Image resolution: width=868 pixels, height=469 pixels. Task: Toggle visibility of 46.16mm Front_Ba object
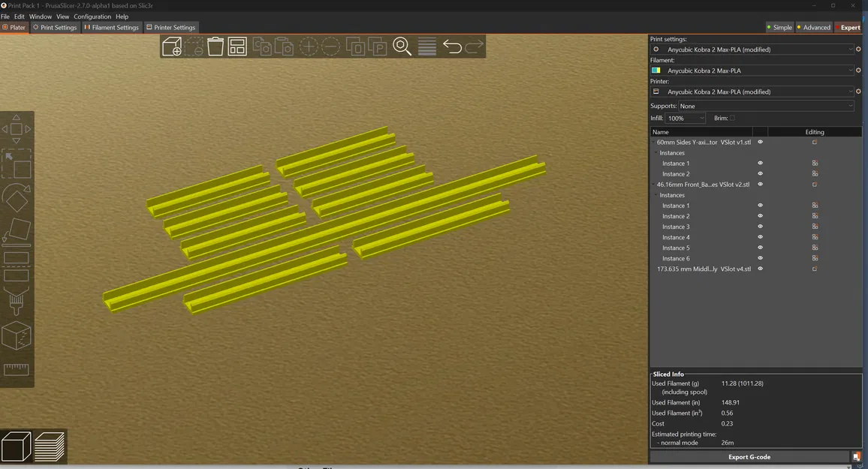pyautogui.click(x=760, y=184)
